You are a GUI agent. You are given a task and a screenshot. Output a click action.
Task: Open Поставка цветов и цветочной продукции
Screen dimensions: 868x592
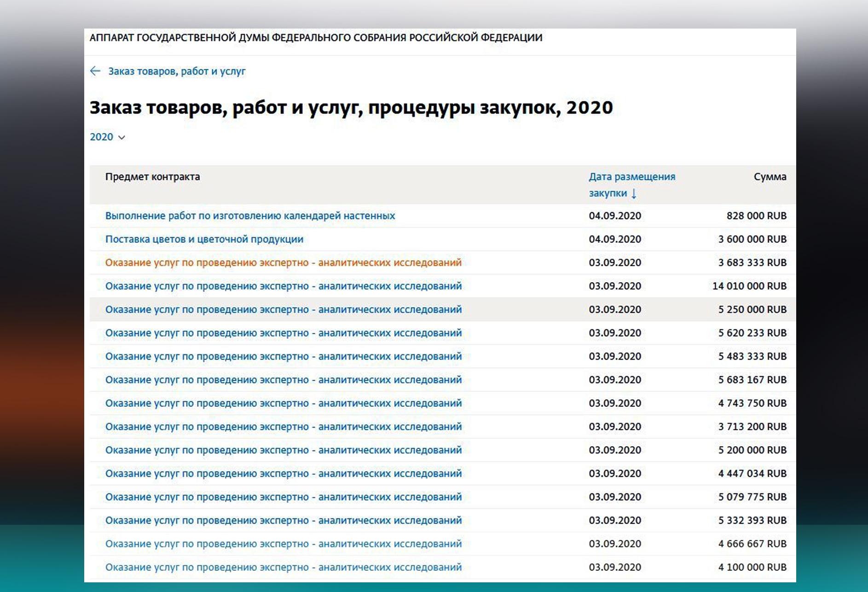(x=204, y=239)
